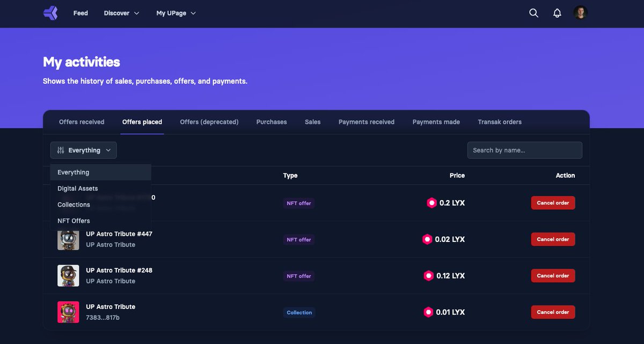This screenshot has width=644, height=344.
Task: Open UP Astro Tribute link under #248
Action: coord(111,281)
